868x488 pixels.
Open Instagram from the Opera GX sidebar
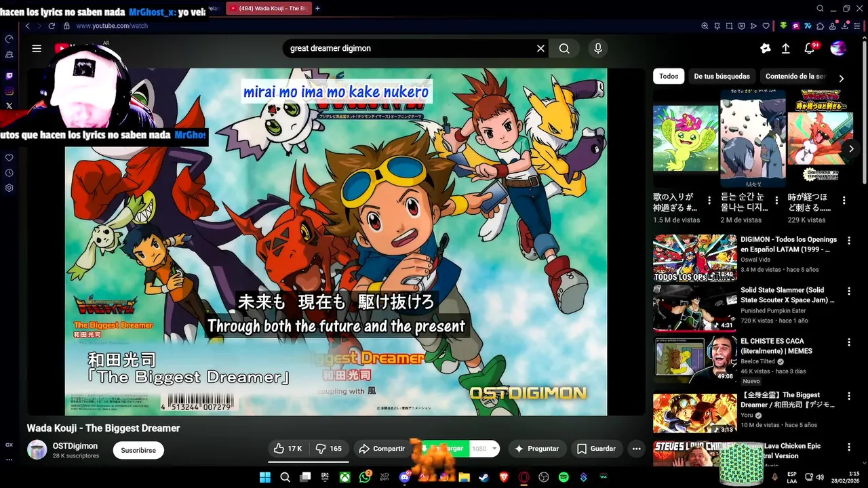pyautogui.click(x=9, y=91)
